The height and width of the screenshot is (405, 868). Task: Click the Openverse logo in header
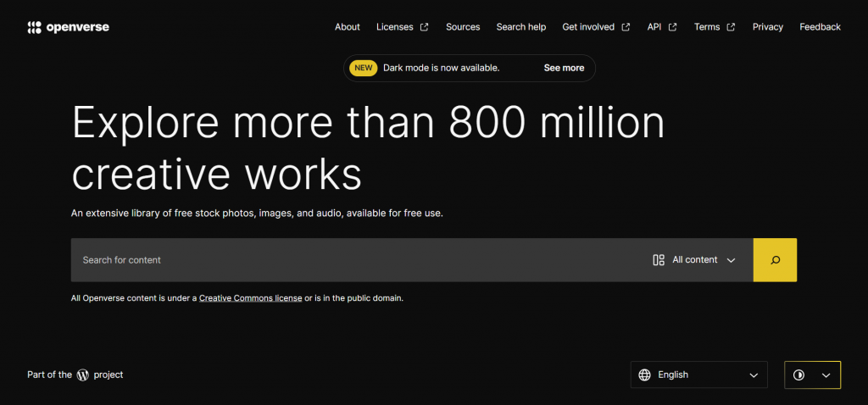click(x=68, y=27)
